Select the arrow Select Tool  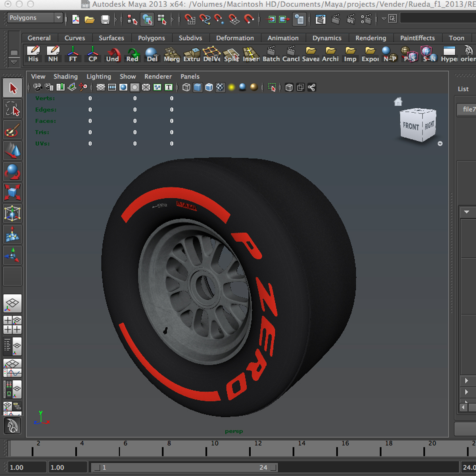point(13,88)
